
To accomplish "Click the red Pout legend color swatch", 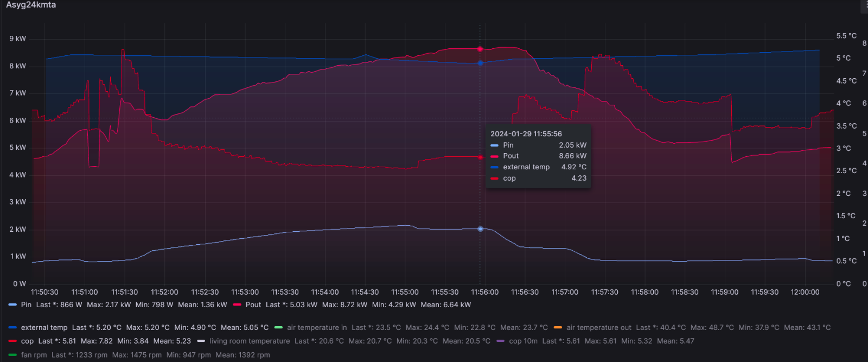I will click(x=237, y=305).
